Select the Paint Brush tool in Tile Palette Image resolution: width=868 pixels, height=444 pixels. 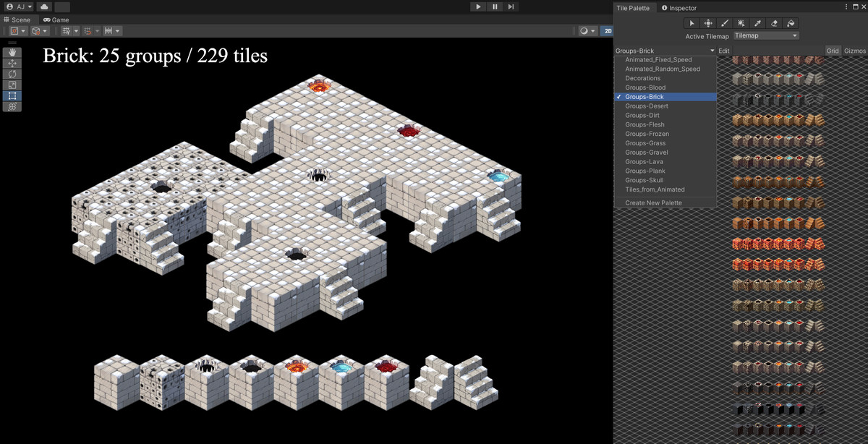pos(724,23)
